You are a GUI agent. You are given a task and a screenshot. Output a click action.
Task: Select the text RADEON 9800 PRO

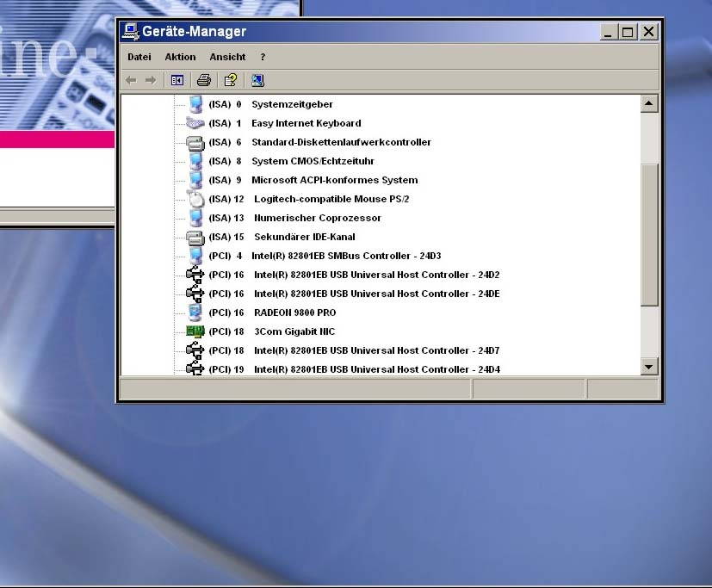[x=295, y=313]
